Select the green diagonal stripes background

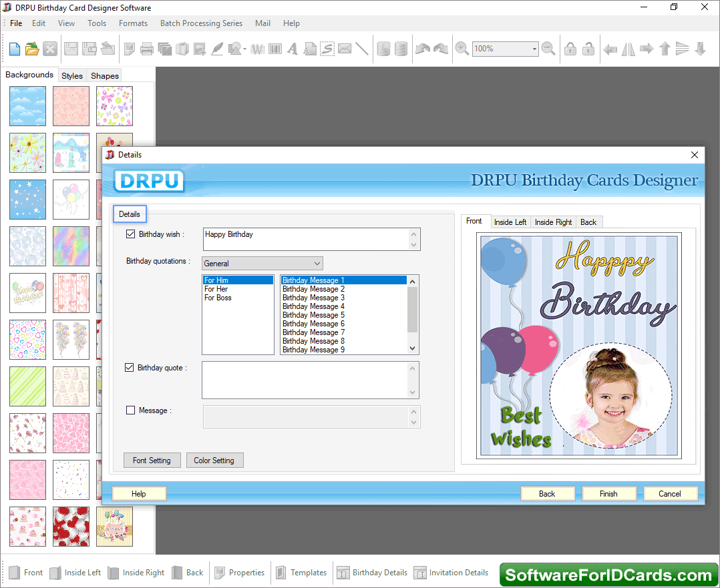pos(27,386)
